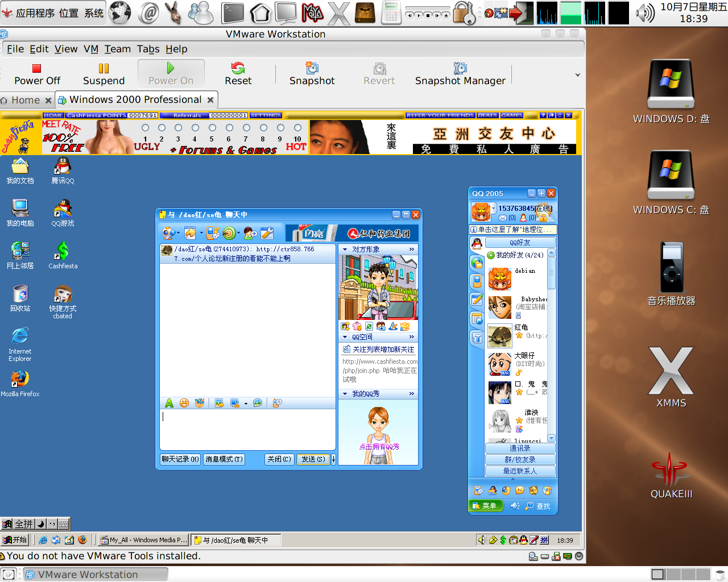Take a VM snapshot
The image size is (728, 582).
pos(312,74)
